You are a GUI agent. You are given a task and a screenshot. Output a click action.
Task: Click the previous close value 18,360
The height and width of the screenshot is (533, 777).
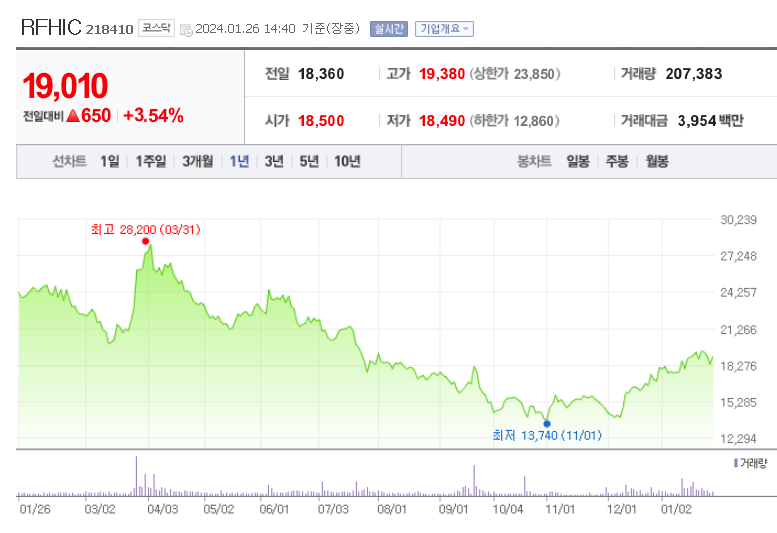[x=321, y=74]
